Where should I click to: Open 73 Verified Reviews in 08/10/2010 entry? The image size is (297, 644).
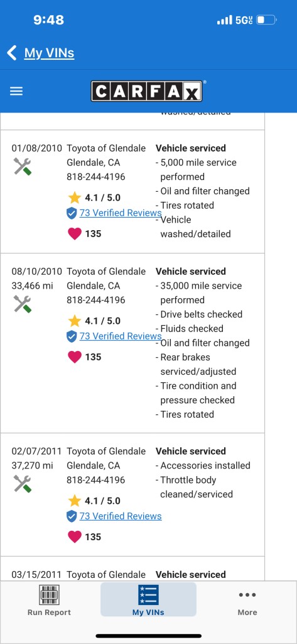point(121,336)
